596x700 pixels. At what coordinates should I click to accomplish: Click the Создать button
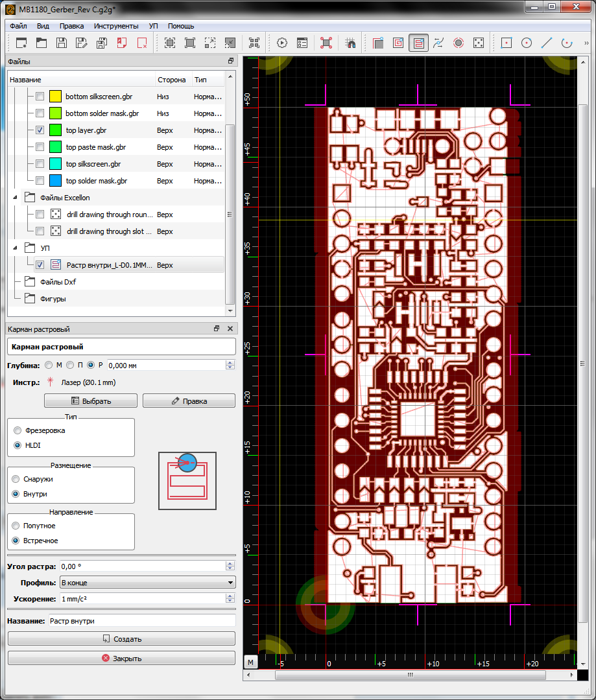click(x=121, y=639)
